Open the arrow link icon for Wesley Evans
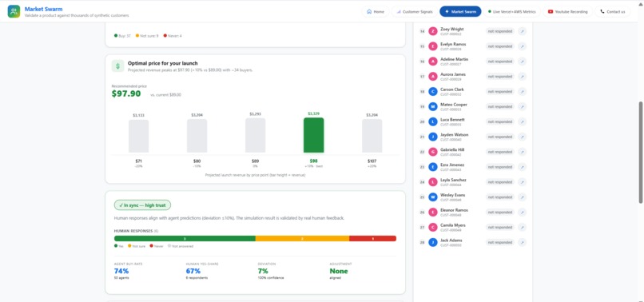Viewport: 644px width, 302px height. pyautogui.click(x=522, y=197)
